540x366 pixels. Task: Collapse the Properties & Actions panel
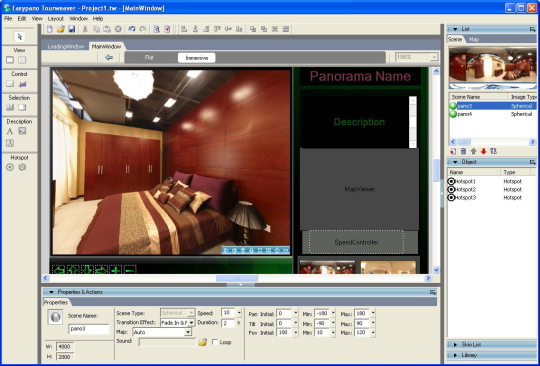click(51, 292)
